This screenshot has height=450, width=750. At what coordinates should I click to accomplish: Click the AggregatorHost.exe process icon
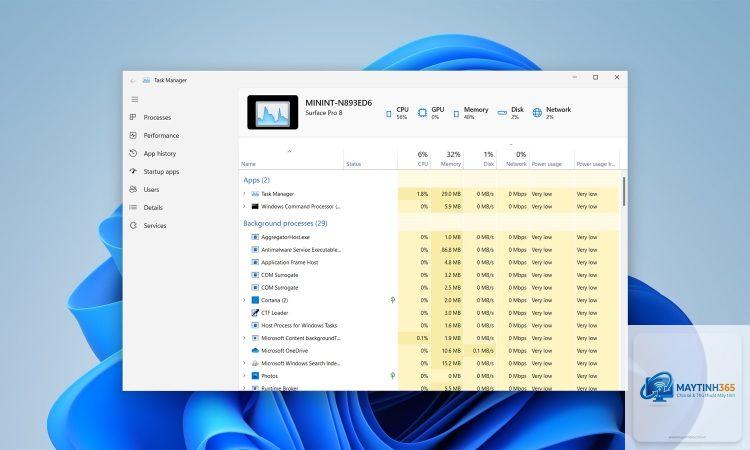(x=255, y=237)
